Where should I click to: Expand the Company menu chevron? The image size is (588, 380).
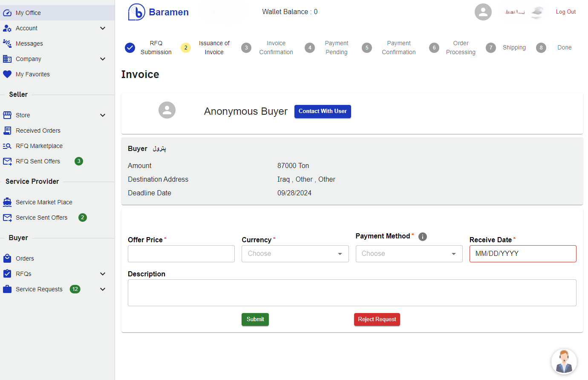click(103, 59)
